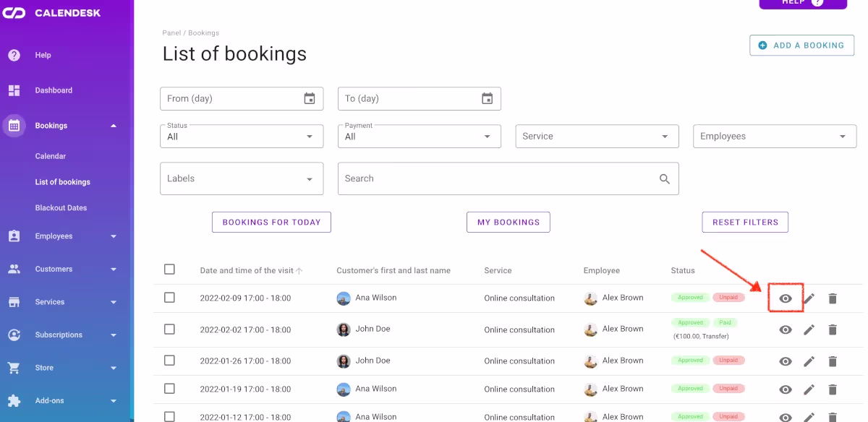Select the Dashboard icon in the sidebar
Image resolution: width=868 pixels, height=422 pixels.
(x=14, y=90)
